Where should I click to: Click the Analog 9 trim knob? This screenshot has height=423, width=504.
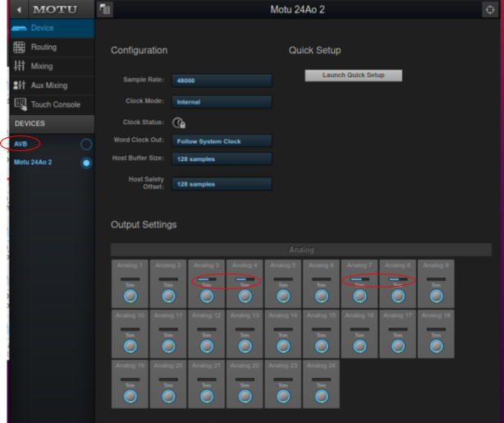(x=436, y=297)
